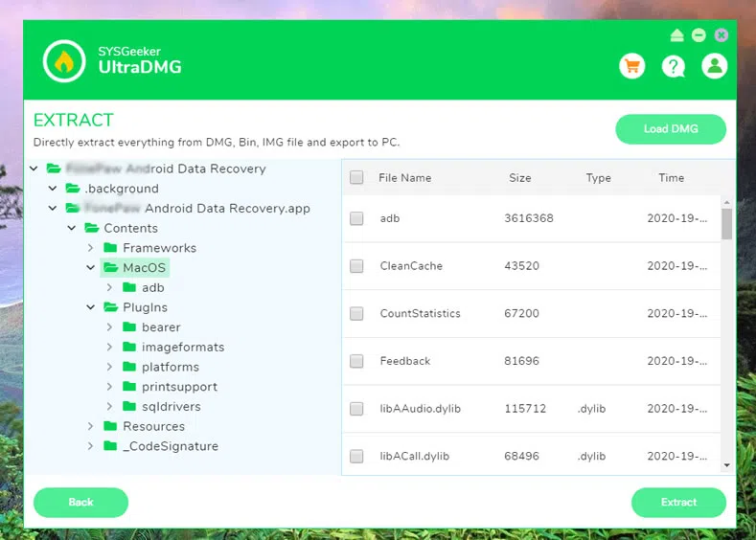Viewport: 756px width, 540px height.
Task: Click the eject-style icon in title bar
Action: pos(677,35)
